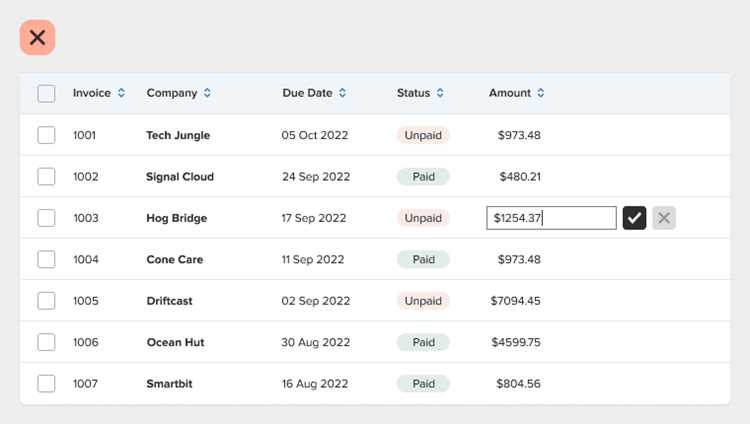Focus the amount field showing $1254.37

click(x=551, y=218)
